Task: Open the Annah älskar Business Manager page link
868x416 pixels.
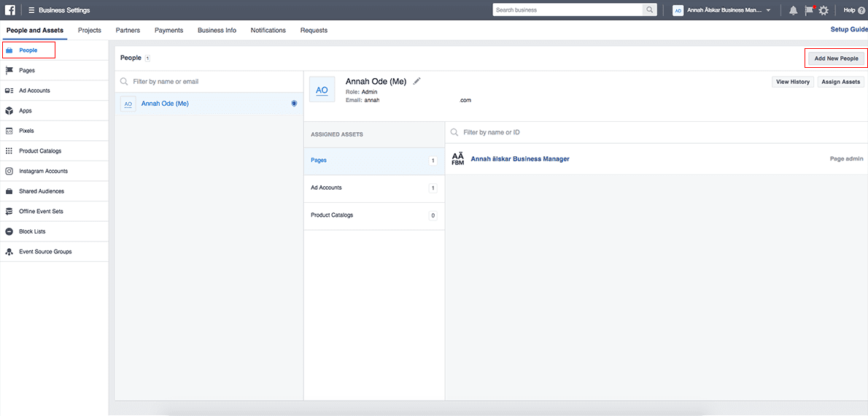Action: [x=519, y=159]
